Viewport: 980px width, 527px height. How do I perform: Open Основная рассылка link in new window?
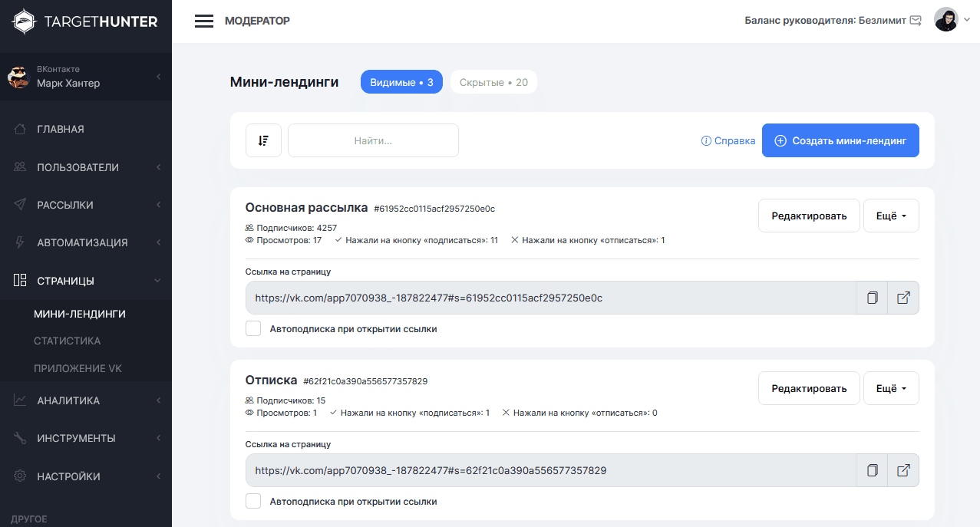pos(903,298)
